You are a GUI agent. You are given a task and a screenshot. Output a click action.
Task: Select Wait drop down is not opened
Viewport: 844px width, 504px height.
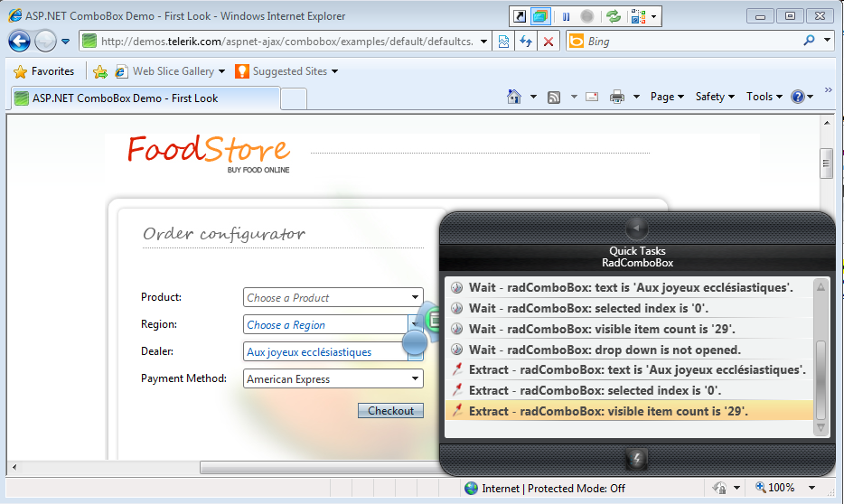coord(629,350)
